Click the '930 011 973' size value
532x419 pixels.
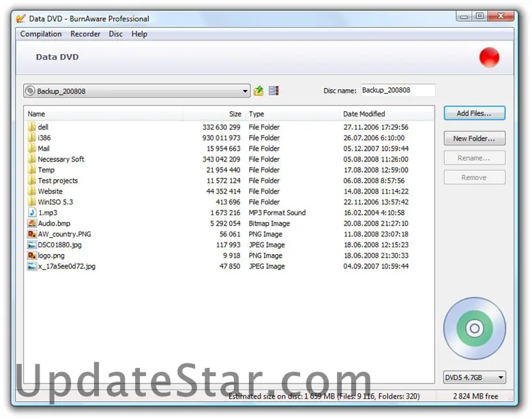pos(221,138)
